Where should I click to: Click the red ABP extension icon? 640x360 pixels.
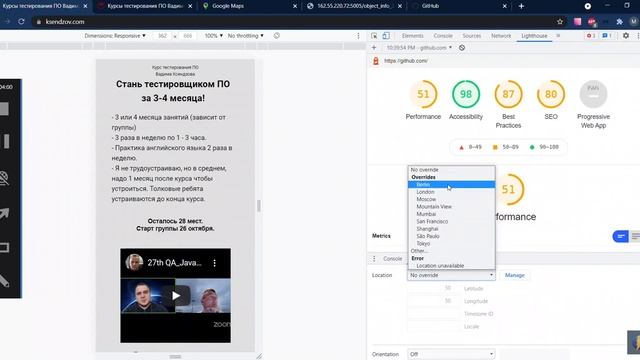click(x=592, y=22)
